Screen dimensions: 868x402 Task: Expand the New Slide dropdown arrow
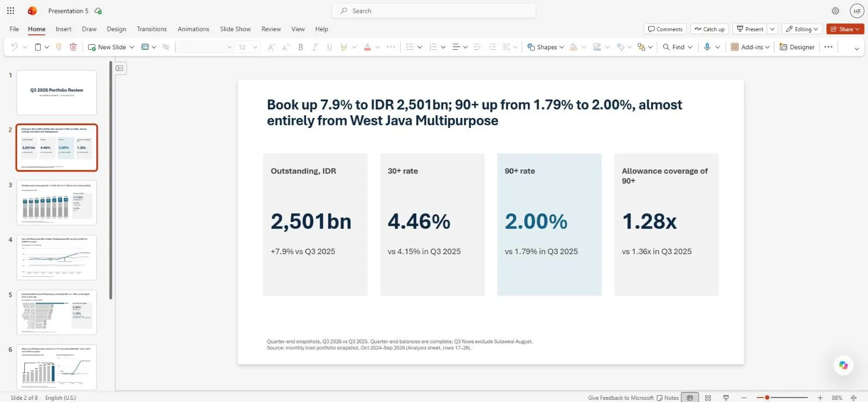(132, 47)
